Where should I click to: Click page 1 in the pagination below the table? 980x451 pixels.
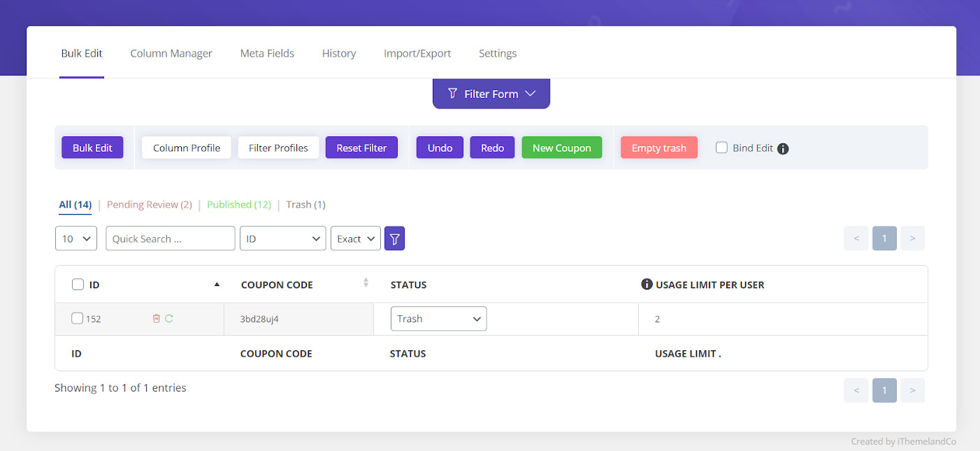coord(884,390)
